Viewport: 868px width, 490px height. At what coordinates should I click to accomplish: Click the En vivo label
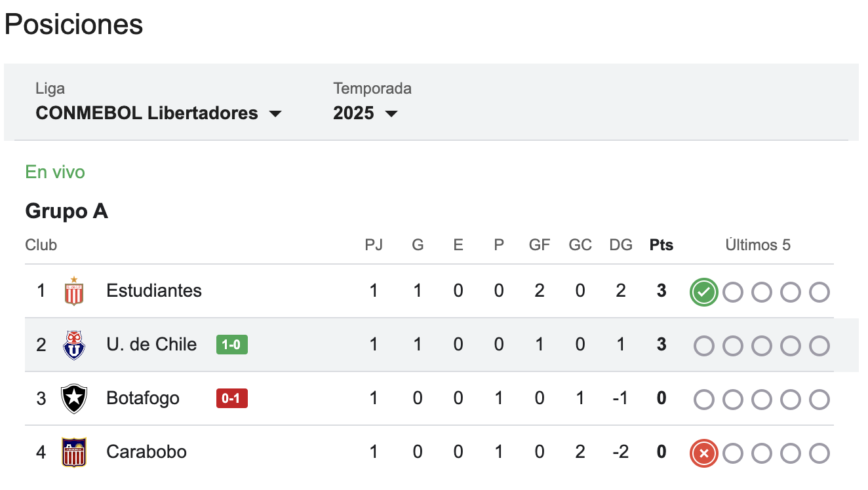pos(54,172)
